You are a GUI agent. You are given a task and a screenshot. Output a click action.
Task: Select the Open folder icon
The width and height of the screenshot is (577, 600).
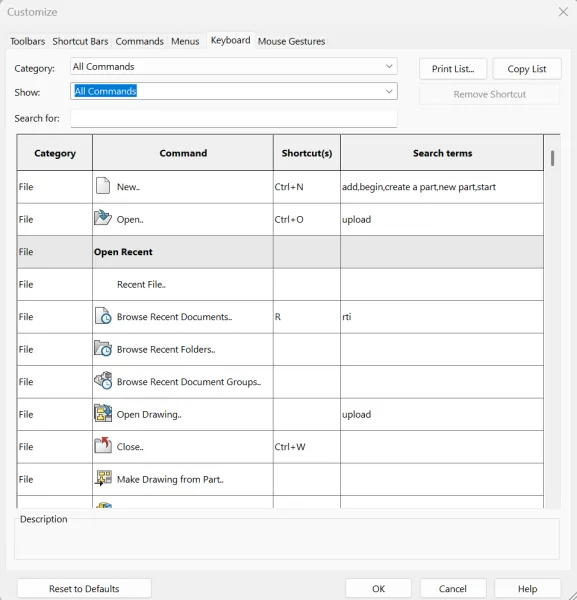[103, 218]
